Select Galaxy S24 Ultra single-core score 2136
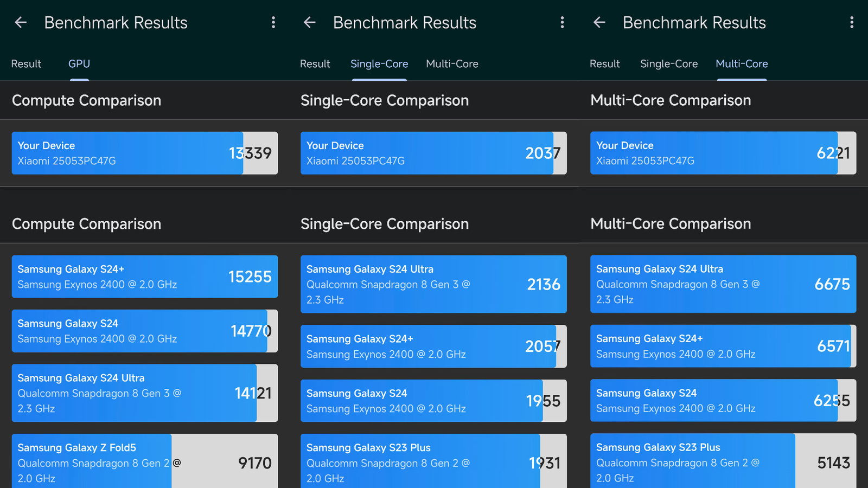Viewport: 868px width, 488px height. [x=433, y=284]
